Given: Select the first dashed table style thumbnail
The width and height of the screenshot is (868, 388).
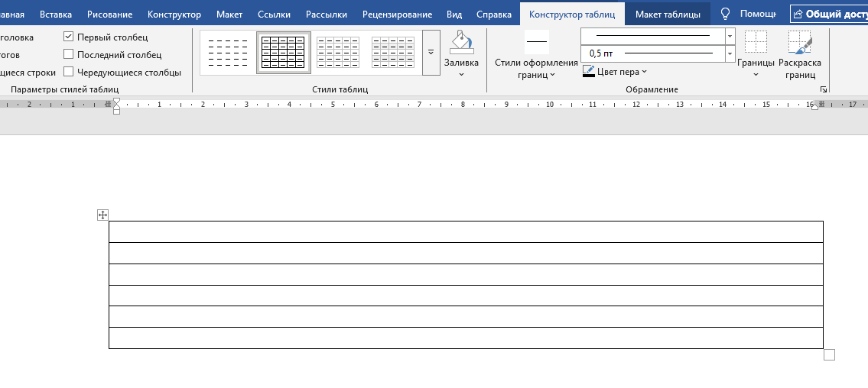Looking at the screenshot, I should [x=228, y=53].
